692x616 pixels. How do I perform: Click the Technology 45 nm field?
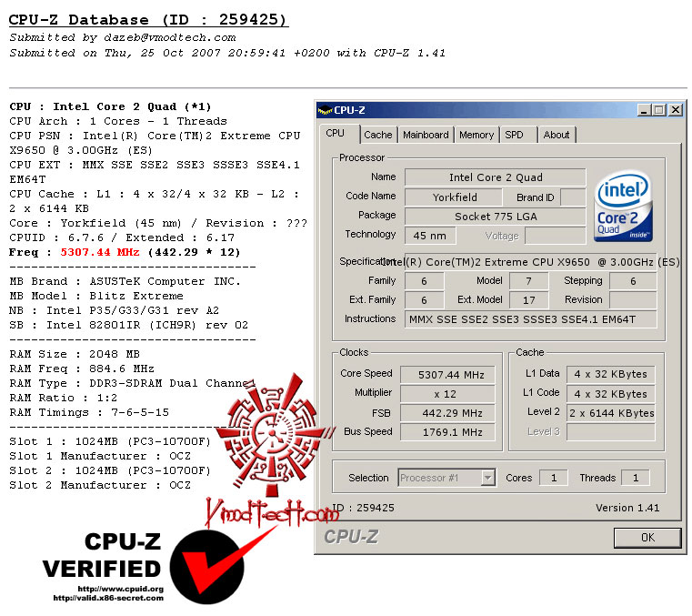point(430,236)
